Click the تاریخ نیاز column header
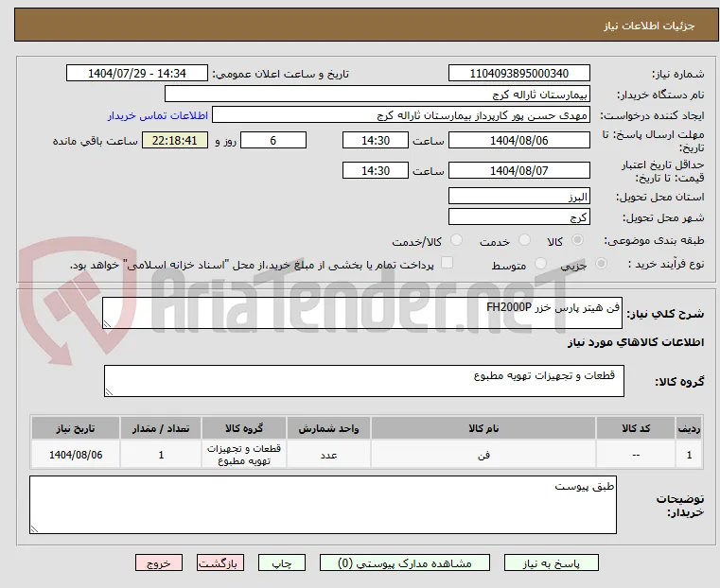This screenshot has width=720, height=588. [x=76, y=428]
